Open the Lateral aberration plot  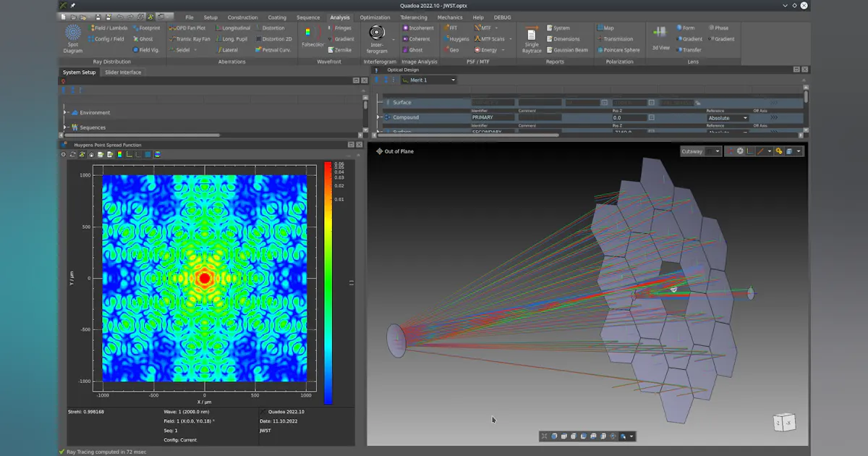pyautogui.click(x=227, y=50)
